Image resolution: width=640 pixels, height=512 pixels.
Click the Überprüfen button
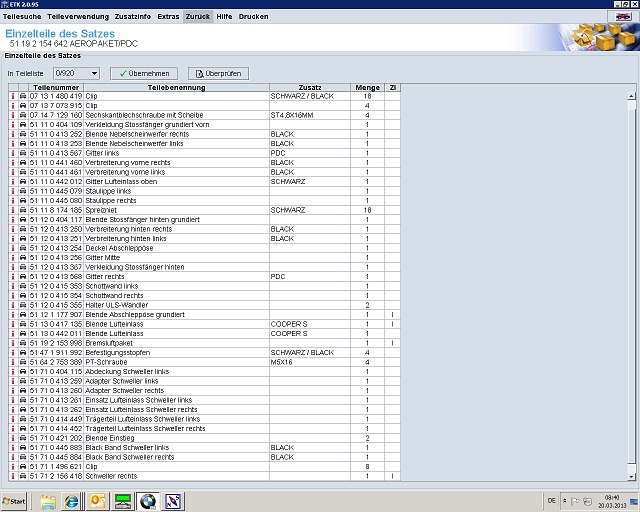(x=217, y=73)
